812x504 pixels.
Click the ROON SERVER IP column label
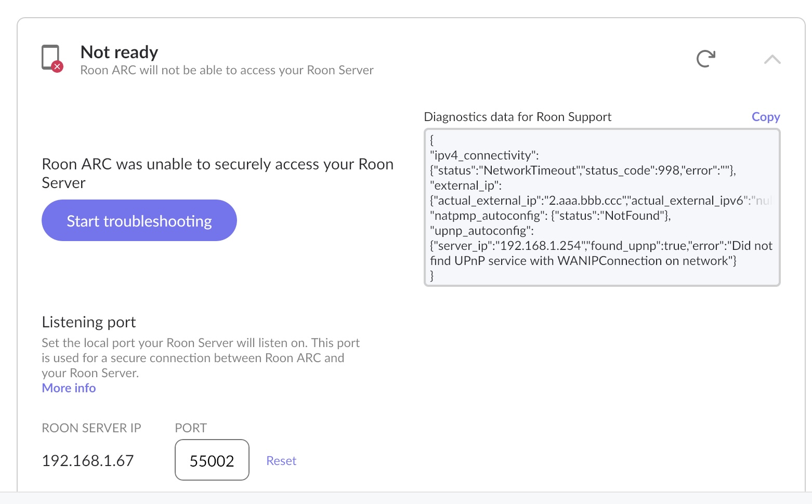coord(91,428)
